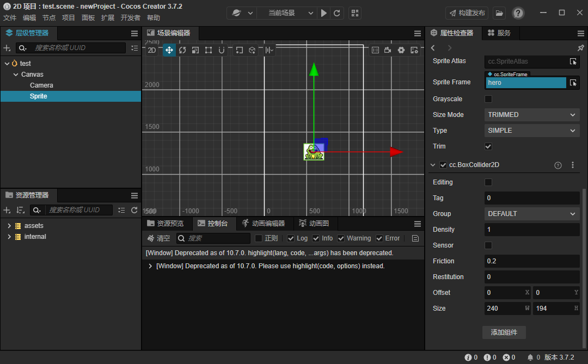This screenshot has height=364, width=588.
Task: Expand the internal folder
Action: pos(9,237)
